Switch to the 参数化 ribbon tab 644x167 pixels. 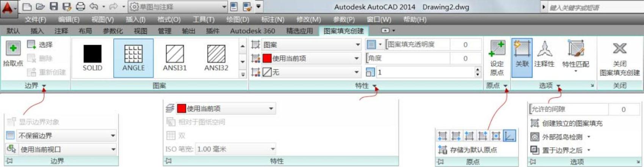[x=113, y=31]
